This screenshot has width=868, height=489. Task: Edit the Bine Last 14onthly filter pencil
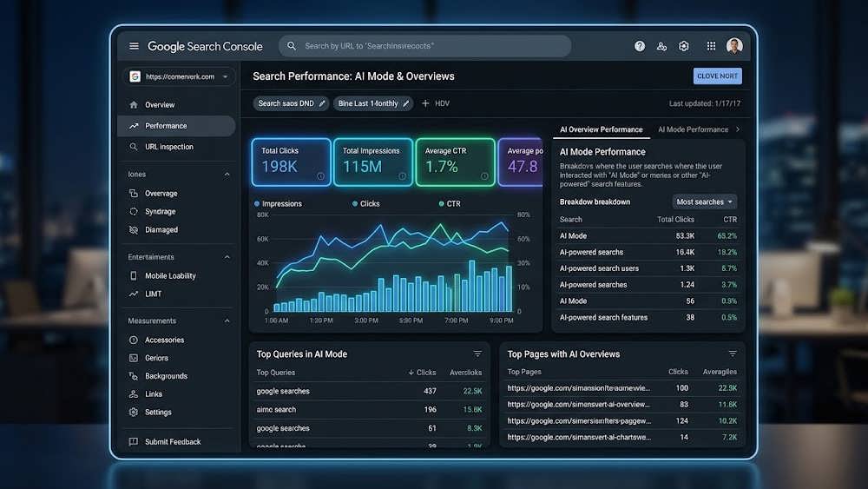coord(405,103)
